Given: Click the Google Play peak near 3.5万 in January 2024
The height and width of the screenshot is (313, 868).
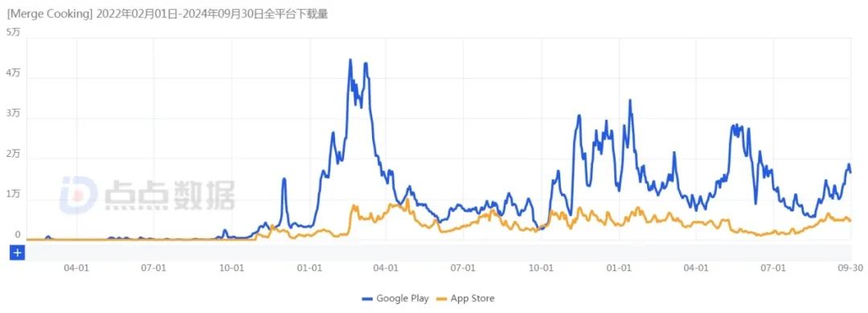Looking at the screenshot, I should tap(630, 101).
